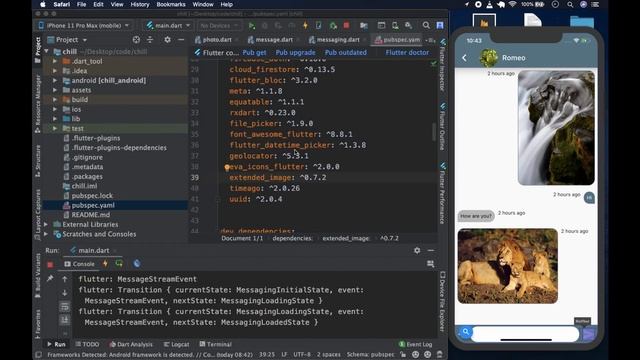This screenshot has height=360, width=640.
Task: Open Project panel settings gear
Action: click(167, 40)
